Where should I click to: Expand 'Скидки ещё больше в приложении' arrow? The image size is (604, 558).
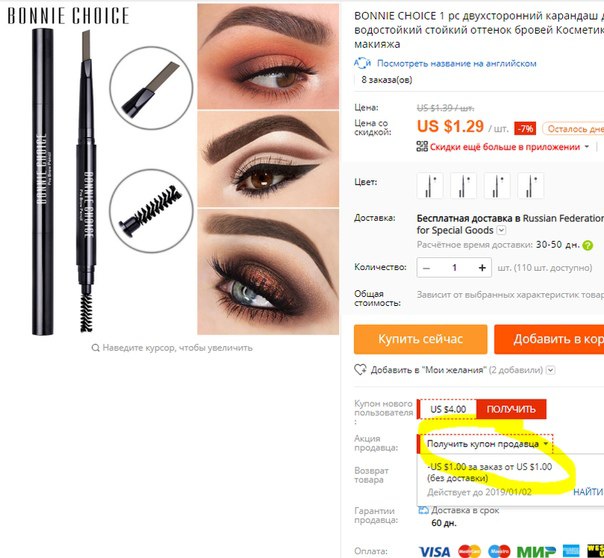coord(587,147)
